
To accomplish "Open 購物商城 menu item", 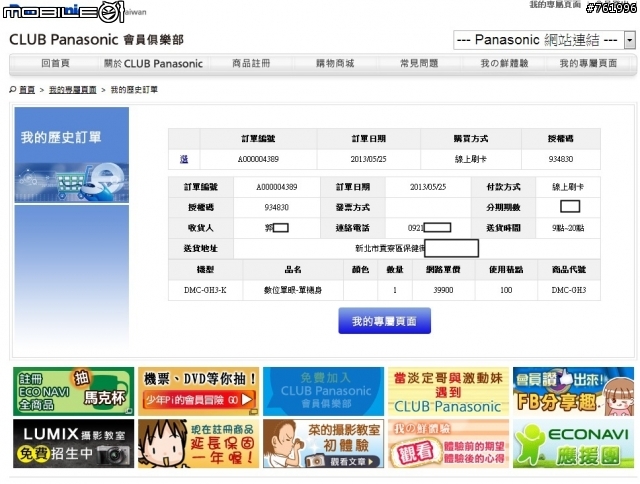I will pos(335,63).
